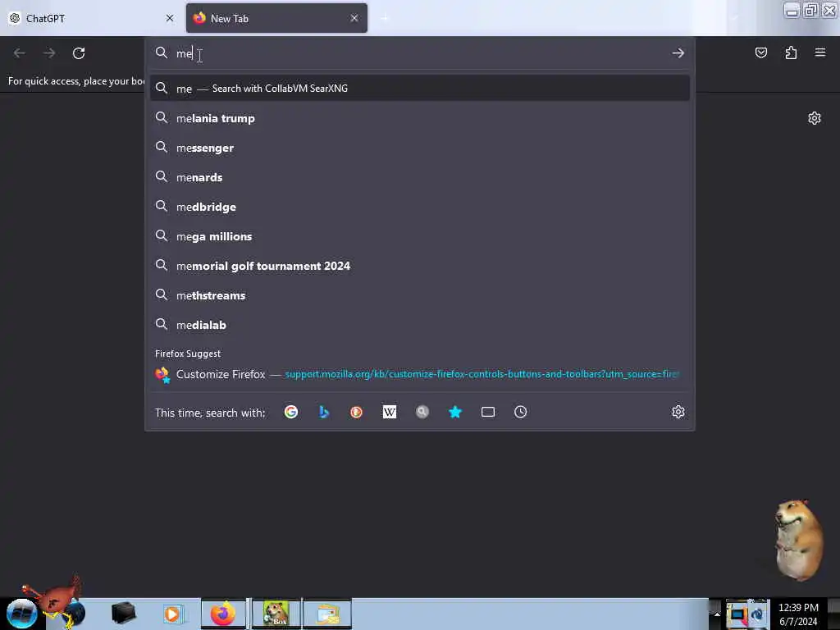Select the New Tab tab
This screenshot has width=840, height=630.
pyautogui.click(x=276, y=18)
